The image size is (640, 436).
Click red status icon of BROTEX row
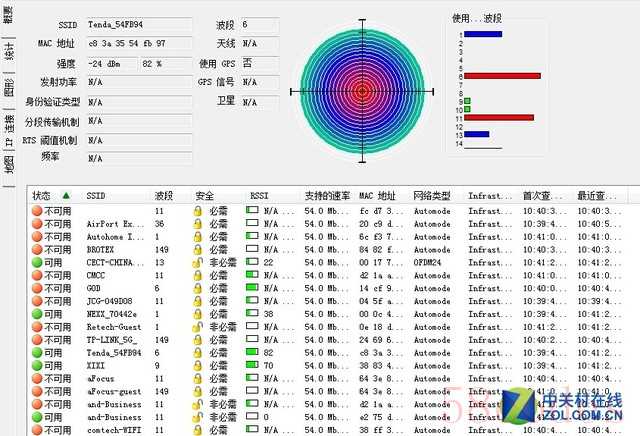[36, 249]
